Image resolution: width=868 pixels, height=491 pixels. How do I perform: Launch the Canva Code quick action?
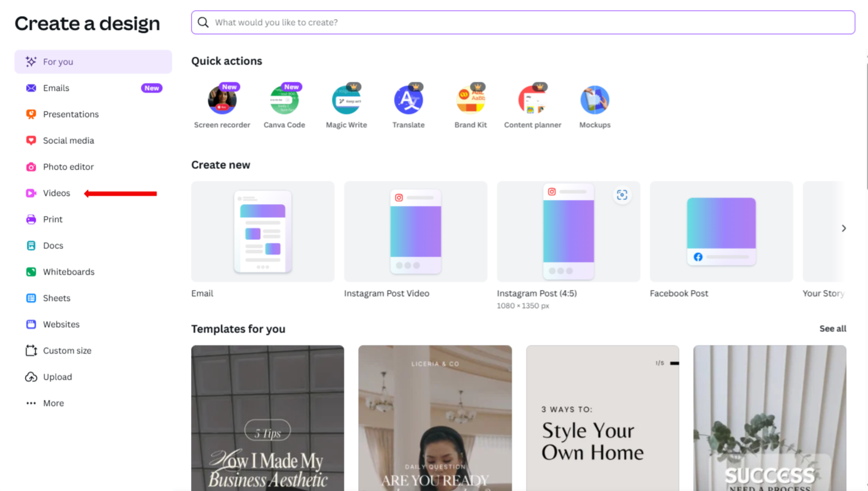[284, 100]
